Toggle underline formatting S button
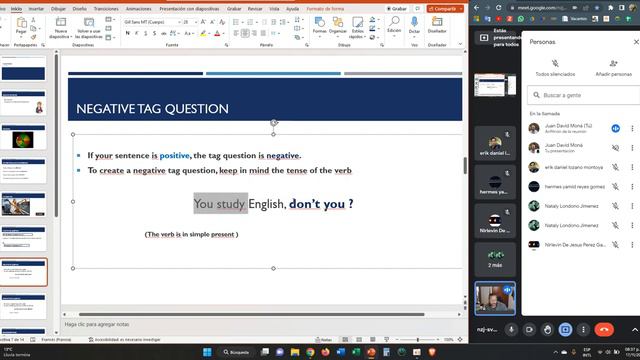The height and width of the screenshot is (360, 640). 146,33
